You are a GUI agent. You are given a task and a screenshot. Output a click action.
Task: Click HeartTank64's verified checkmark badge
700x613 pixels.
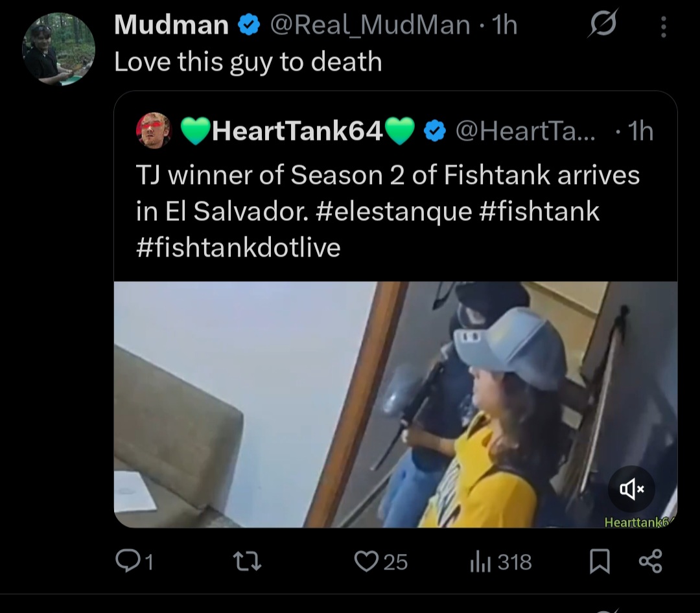click(x=434, y=132)
